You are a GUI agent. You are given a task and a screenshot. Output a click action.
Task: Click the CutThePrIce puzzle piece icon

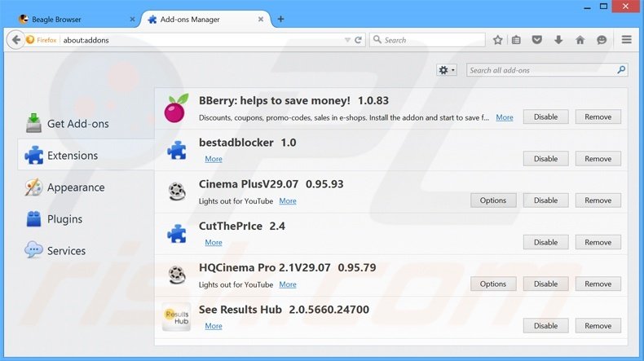[177, 234]
